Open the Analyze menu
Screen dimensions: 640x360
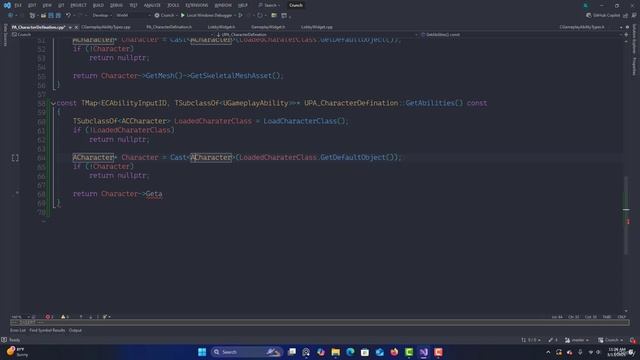[x=152, y=5]
